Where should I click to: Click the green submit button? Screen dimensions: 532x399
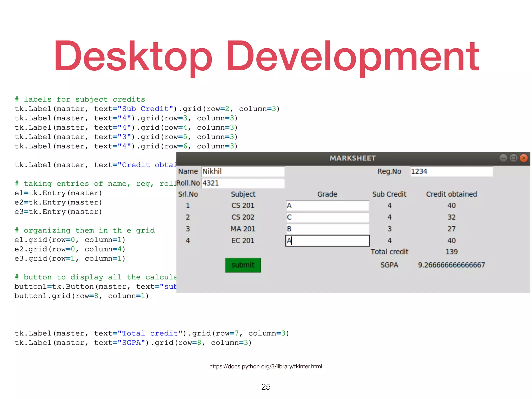point(243,265)
